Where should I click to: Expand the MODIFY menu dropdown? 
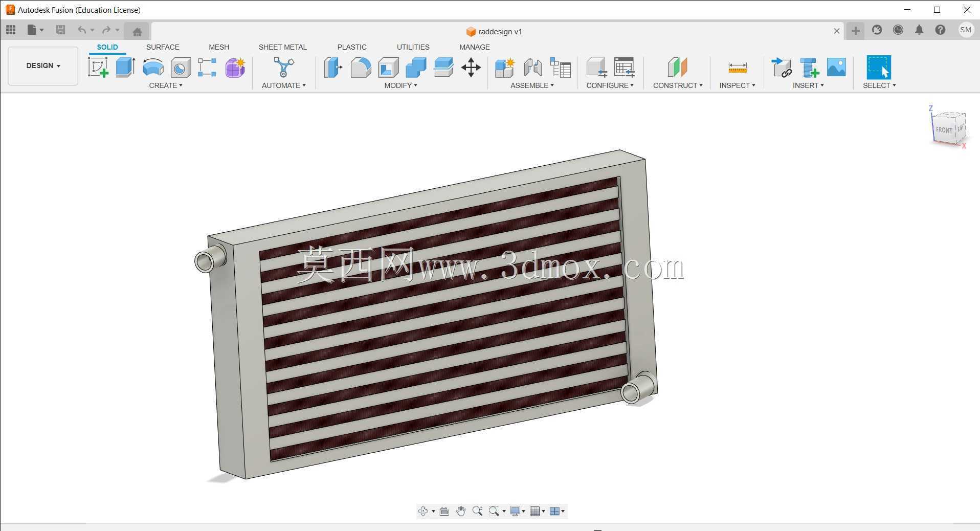pyautogui.click(x=400, y=85)
